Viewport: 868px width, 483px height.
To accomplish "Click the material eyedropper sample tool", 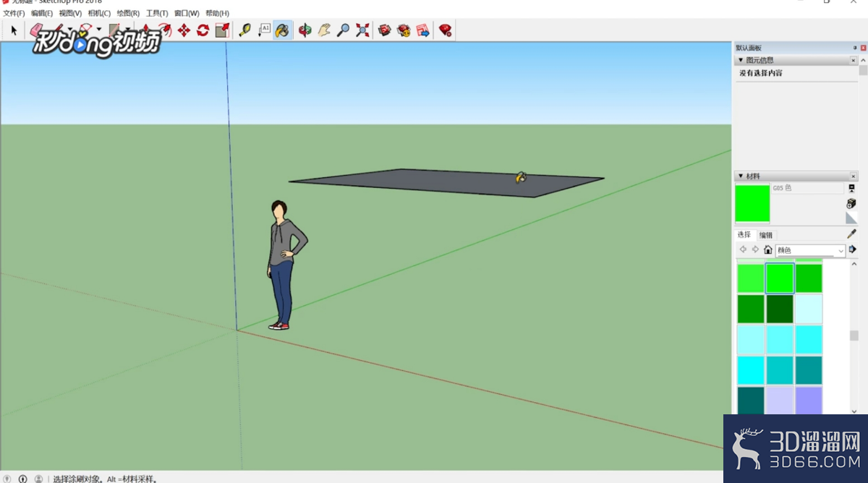I will (x=851, y=234).
